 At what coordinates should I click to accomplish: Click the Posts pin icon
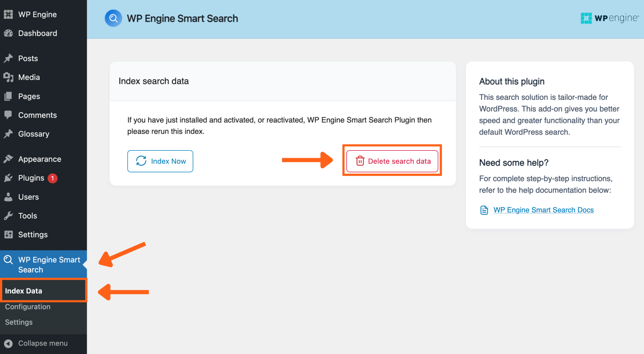click(x=8, y=58)
